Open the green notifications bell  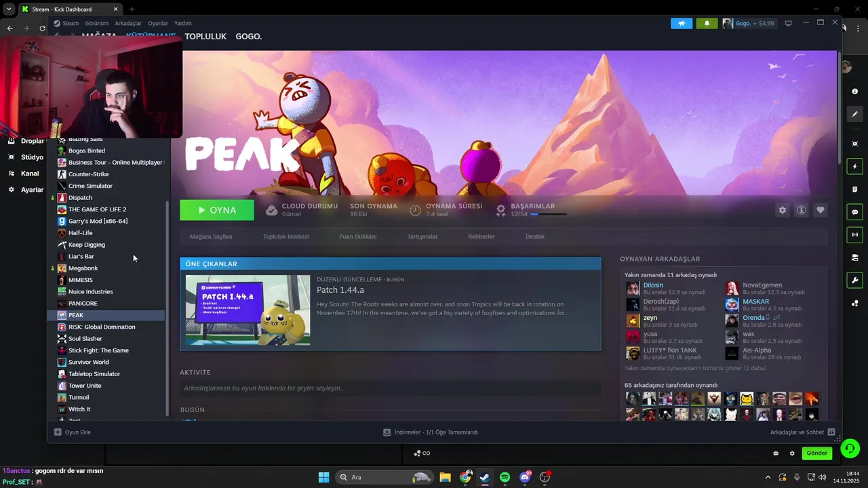[707, 23]
